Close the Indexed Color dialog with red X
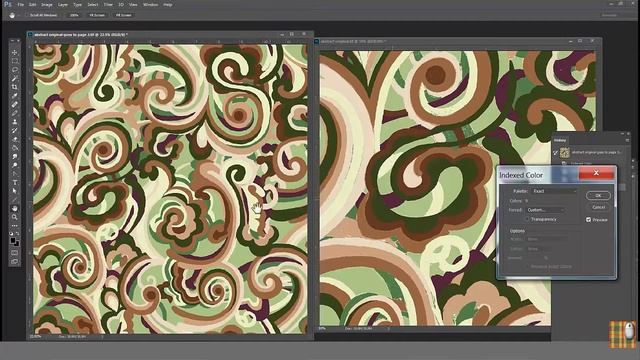This screenshot has height=360, width=640. (596, 173)
